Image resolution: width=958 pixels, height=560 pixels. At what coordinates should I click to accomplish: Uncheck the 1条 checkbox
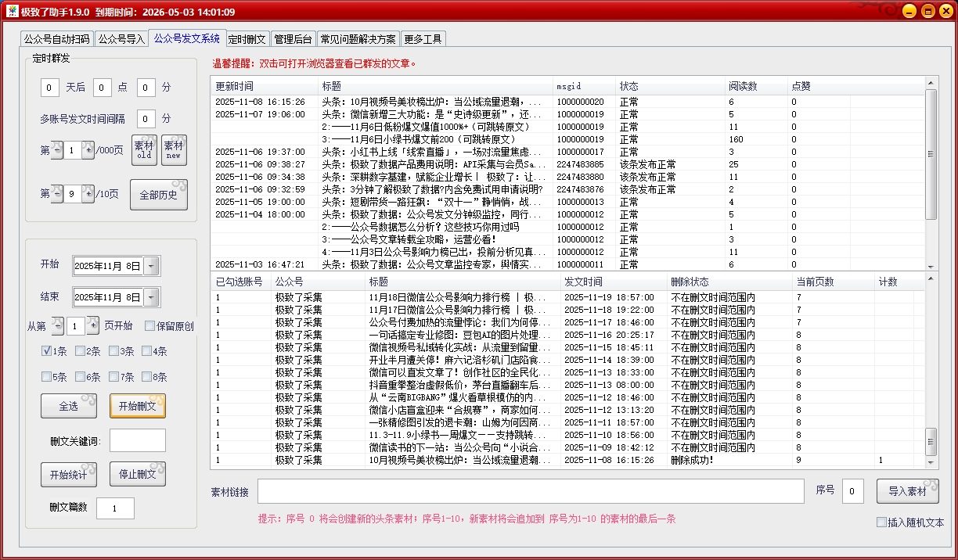pyautogui.click(x=47, y=351)
